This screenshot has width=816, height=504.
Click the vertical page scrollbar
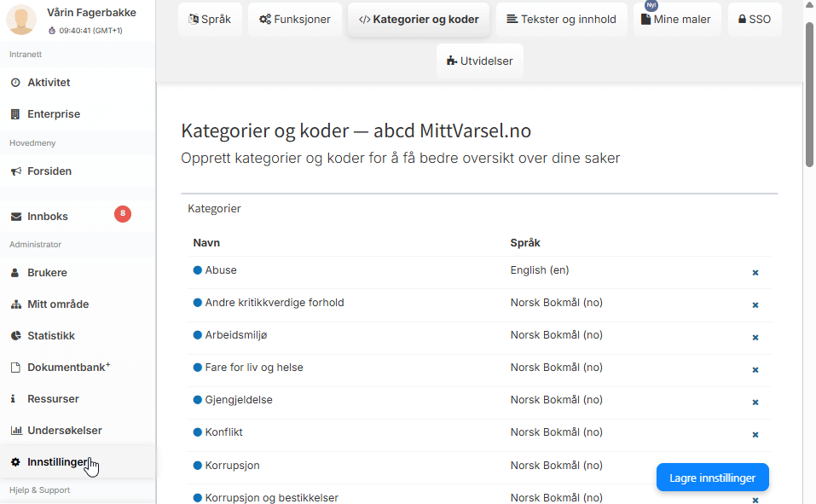(x=809, y=94)
